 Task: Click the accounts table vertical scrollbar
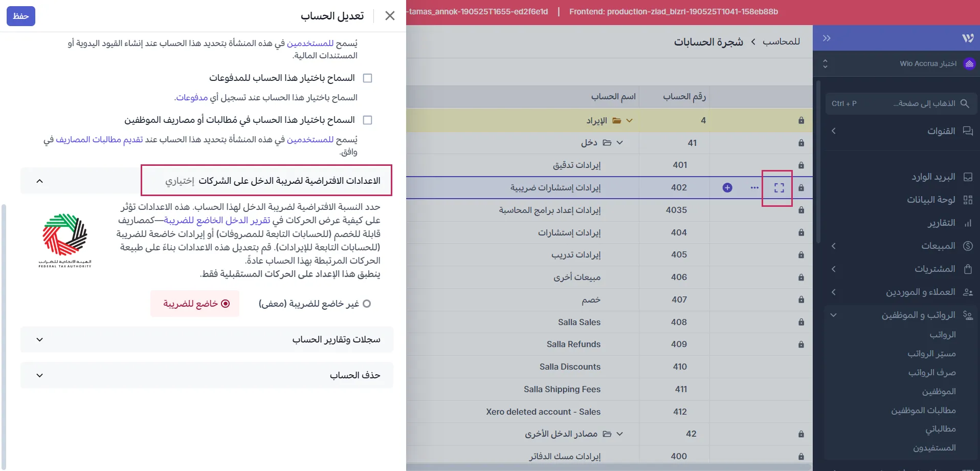(819, 161)
